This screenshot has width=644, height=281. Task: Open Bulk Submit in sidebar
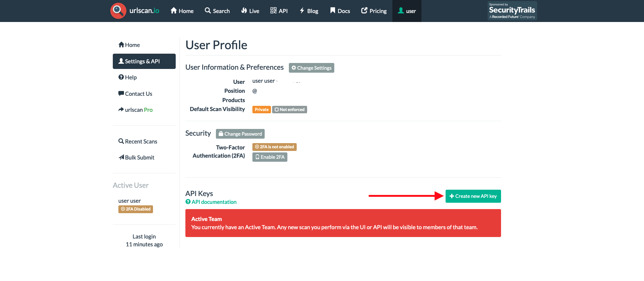144,157
